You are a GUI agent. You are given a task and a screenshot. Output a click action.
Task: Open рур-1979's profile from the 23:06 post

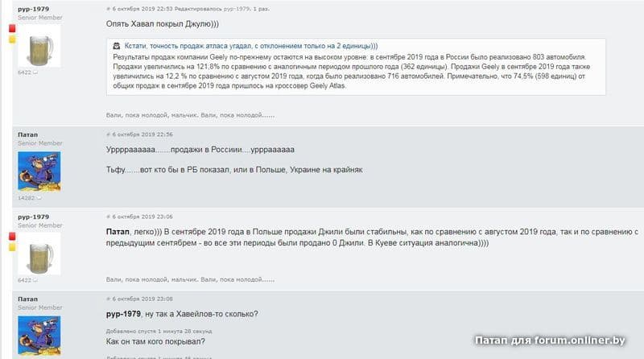click(33, 217)
